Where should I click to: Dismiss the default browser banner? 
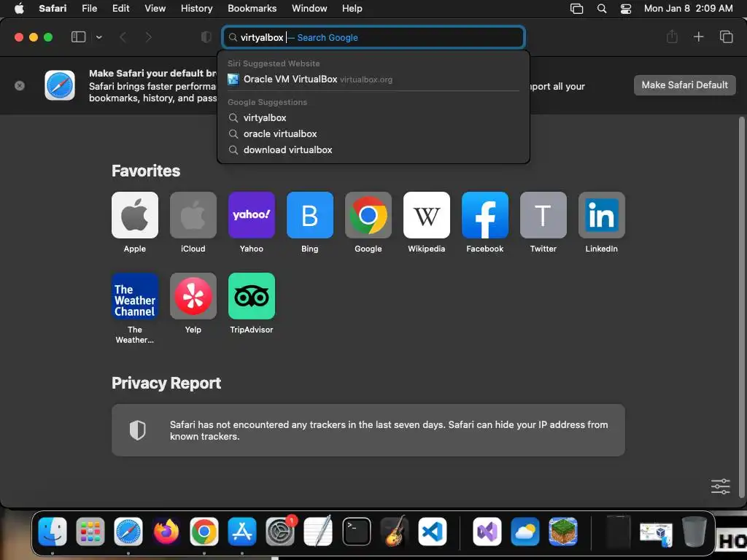coord(20,86)
